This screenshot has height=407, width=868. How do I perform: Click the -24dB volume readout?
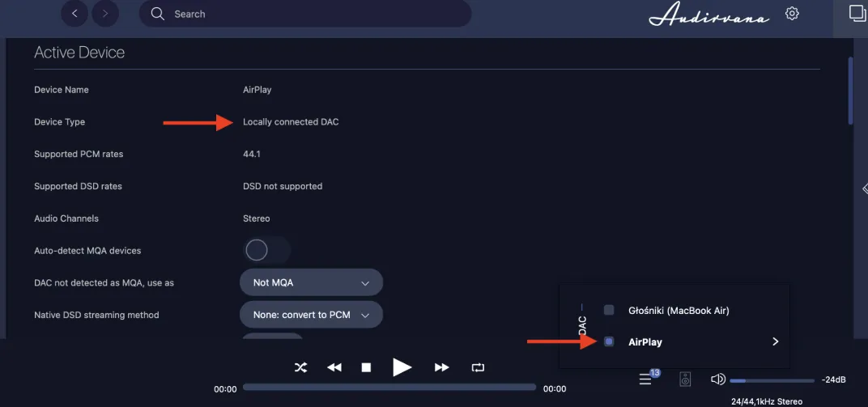point(834,380)
